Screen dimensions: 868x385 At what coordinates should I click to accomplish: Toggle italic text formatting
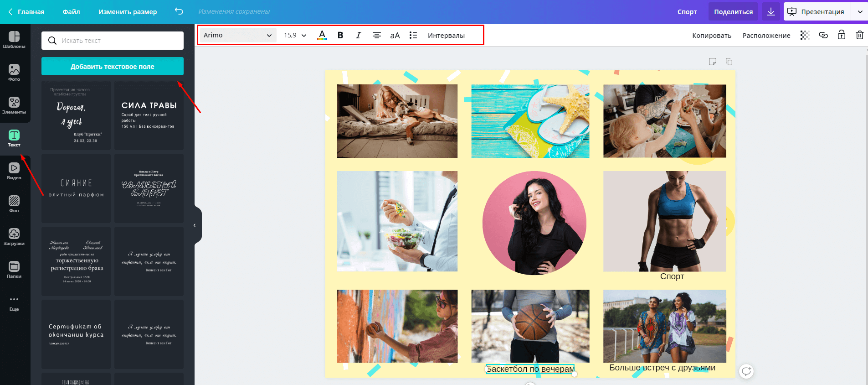[x=358, y=35]
